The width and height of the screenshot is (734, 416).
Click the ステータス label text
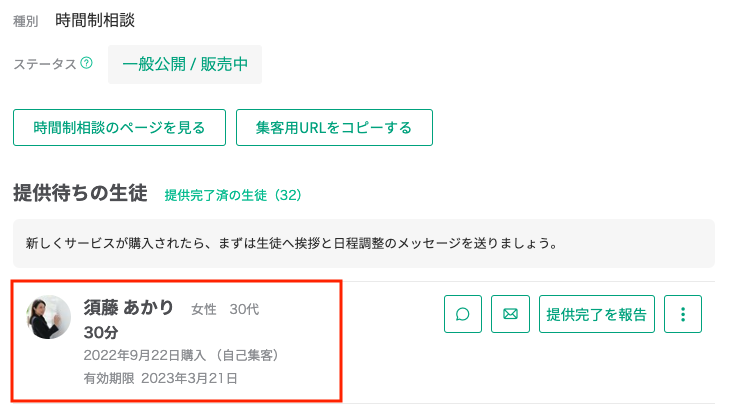coord(44,64)
